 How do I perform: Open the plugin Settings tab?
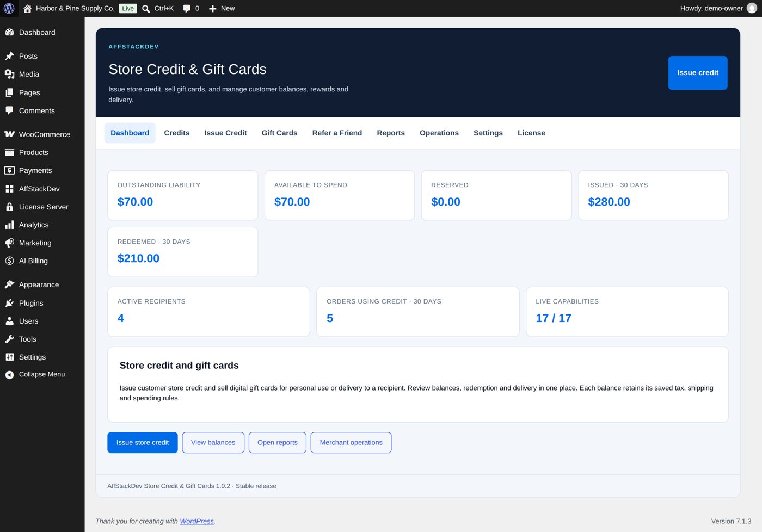point(488,133)
